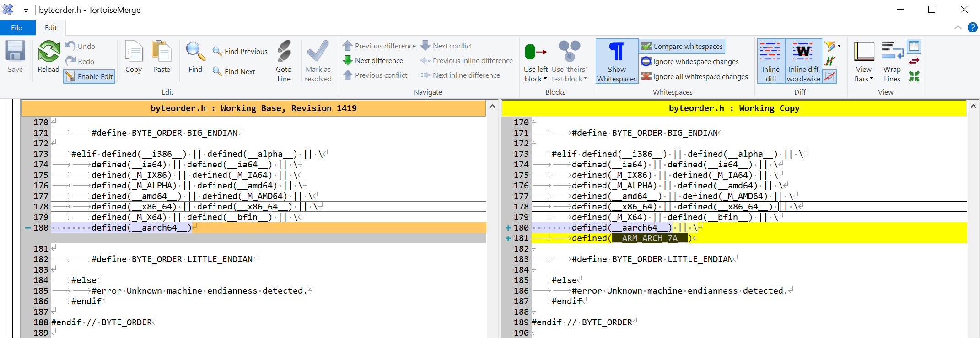Click '#endif // BYTE_ORDER' in left pane

tap(102, 322)
